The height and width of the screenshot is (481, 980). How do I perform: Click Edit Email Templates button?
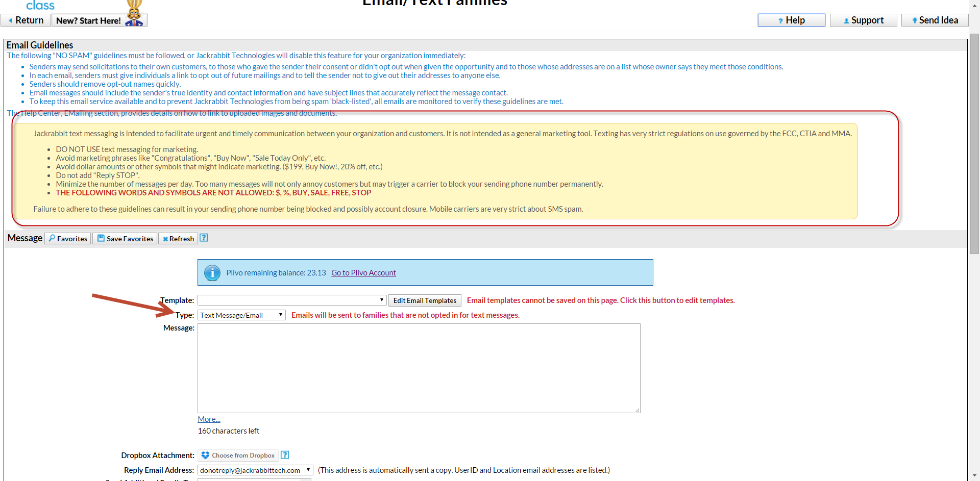pyautogui.click(x=425, y=300)
